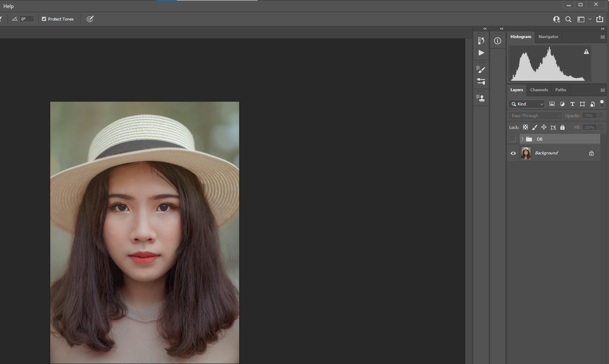
Task: Show the DB group via its visibility box
Action: 513,139
